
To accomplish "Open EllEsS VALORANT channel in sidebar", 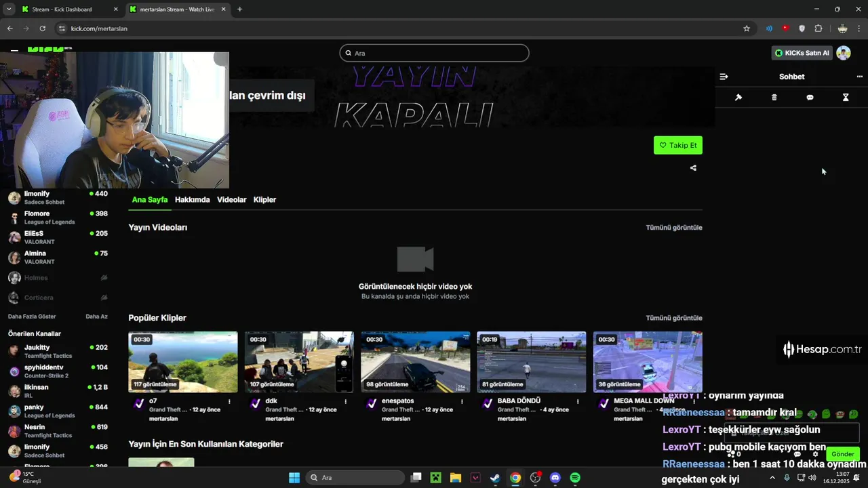I will 58,237.
